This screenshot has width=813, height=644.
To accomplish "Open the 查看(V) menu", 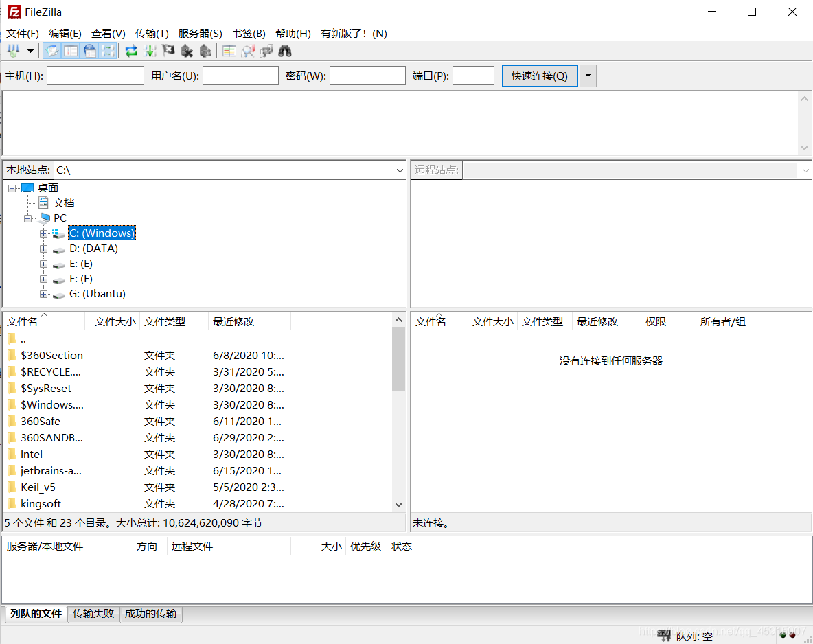I will [x=108, y=33].
